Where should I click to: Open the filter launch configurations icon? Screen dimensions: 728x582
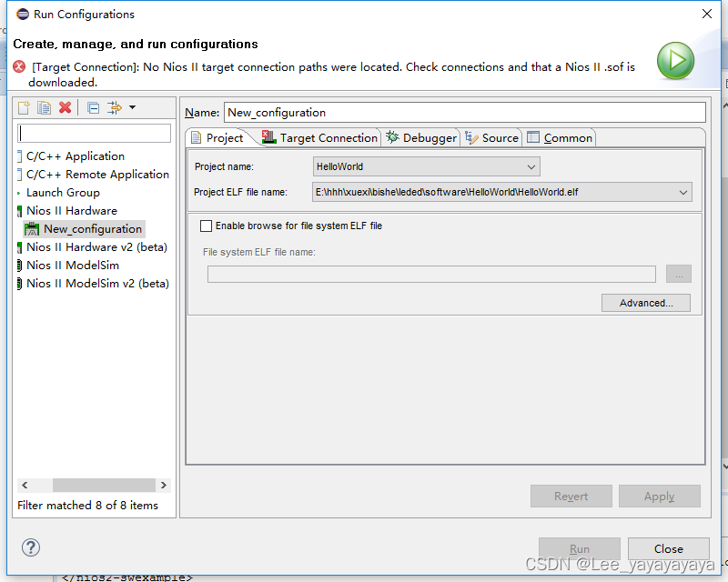tap(115, 107)
